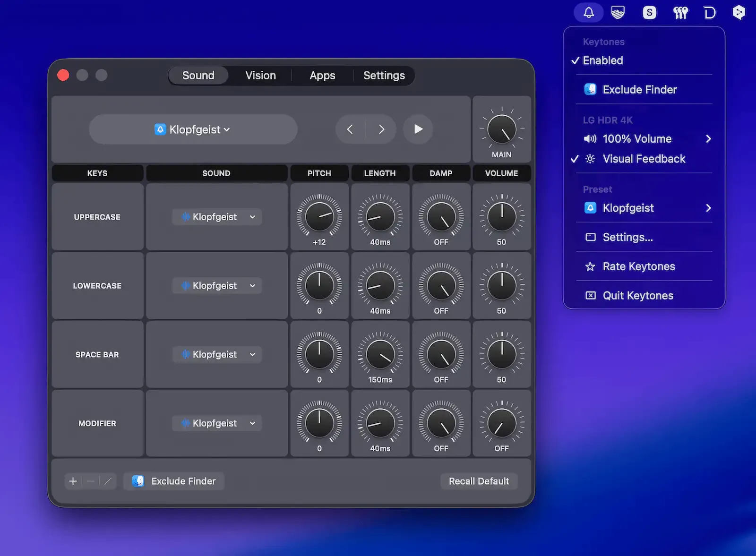The image size is (756, 556).
Task: Open the Lowercase row sound dropdown
Action: point(217,285)
